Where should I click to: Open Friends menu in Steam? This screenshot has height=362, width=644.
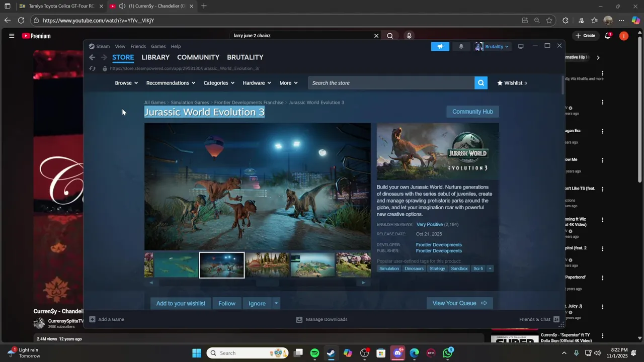coord(138,46)
